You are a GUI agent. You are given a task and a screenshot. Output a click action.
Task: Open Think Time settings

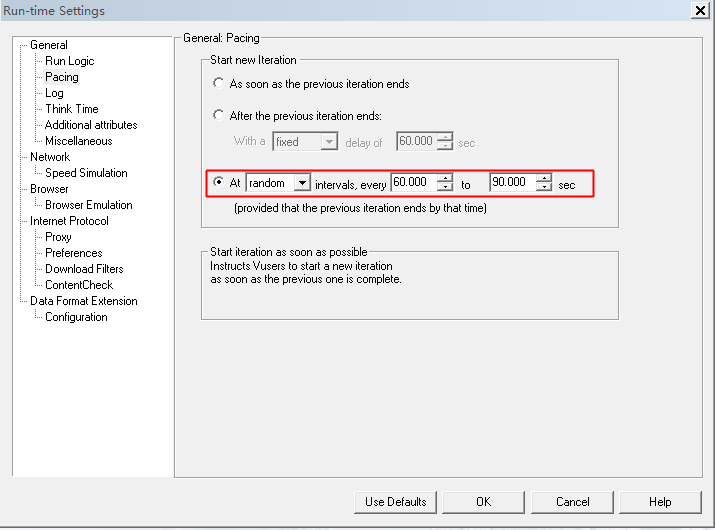(x=72, y=109)
